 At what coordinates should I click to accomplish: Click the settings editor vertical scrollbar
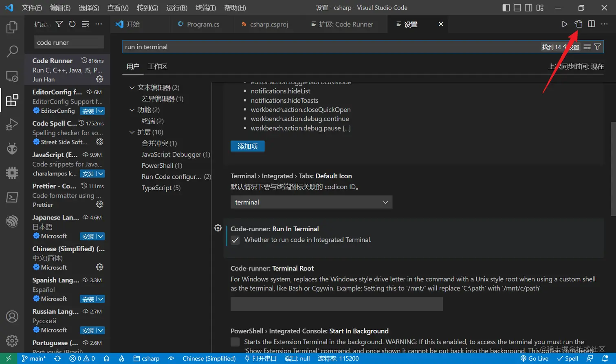(613, 169)
